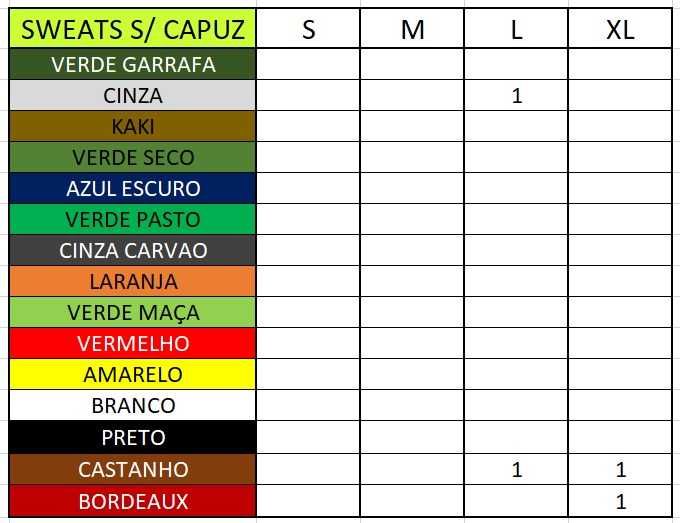This screenshot has height=523, width=680.
Task: Click the S size column header
Action: tap(309, 29)
